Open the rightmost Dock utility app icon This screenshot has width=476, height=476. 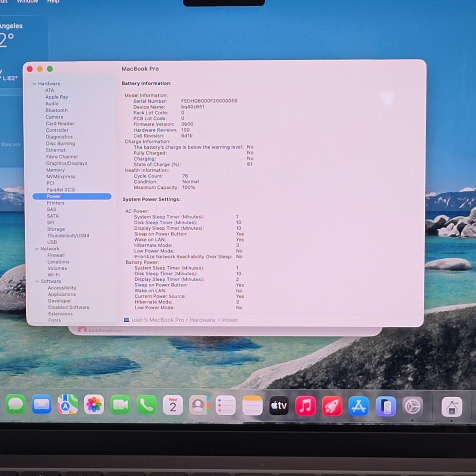click(452, 407)
